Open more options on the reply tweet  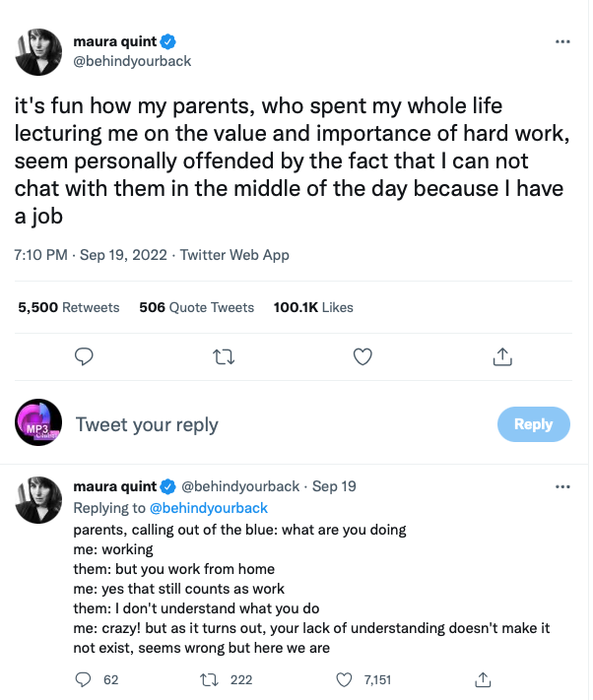point(562,486)
